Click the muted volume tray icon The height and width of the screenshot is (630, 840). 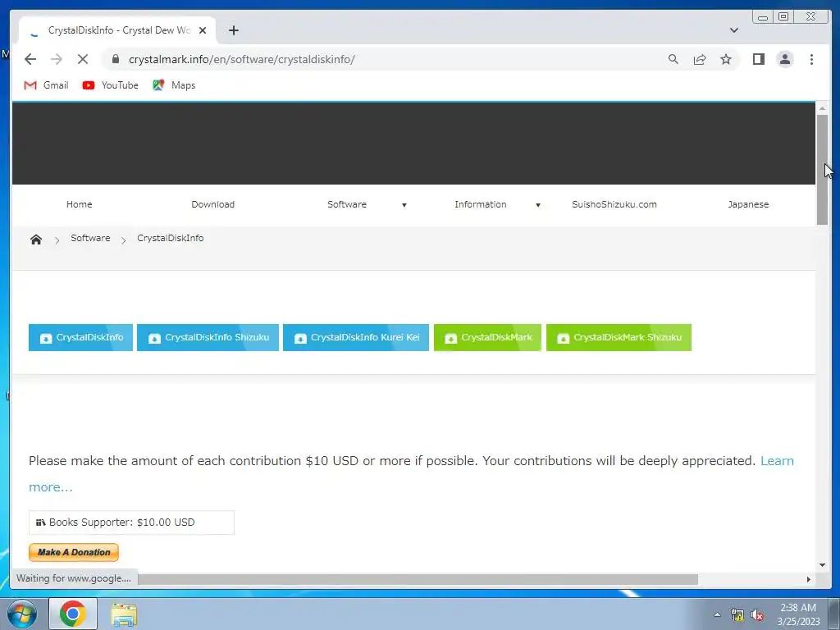(x=757, y=615)
